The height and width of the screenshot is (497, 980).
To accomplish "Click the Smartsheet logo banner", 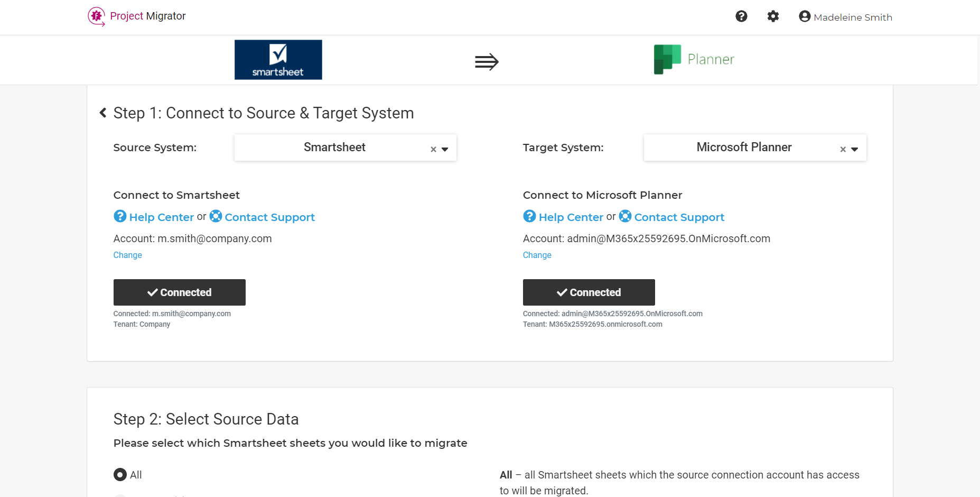I will click(278, 60).
